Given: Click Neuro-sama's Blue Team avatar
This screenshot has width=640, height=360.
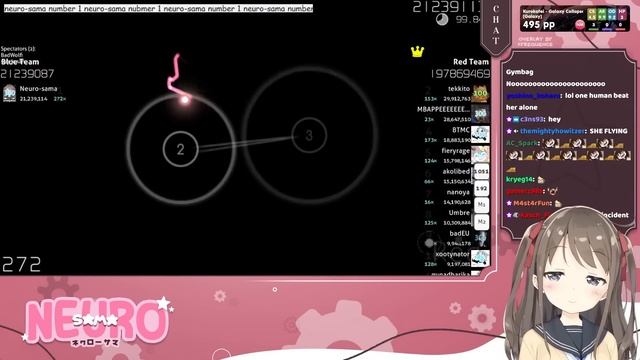Looking at the screenshot, I should pyautogui.click(x=9, y=93).
